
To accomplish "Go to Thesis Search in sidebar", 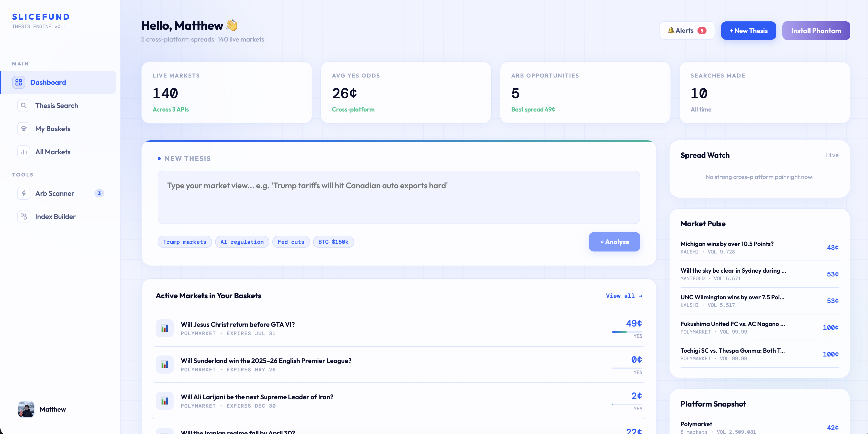I will 57,105.
